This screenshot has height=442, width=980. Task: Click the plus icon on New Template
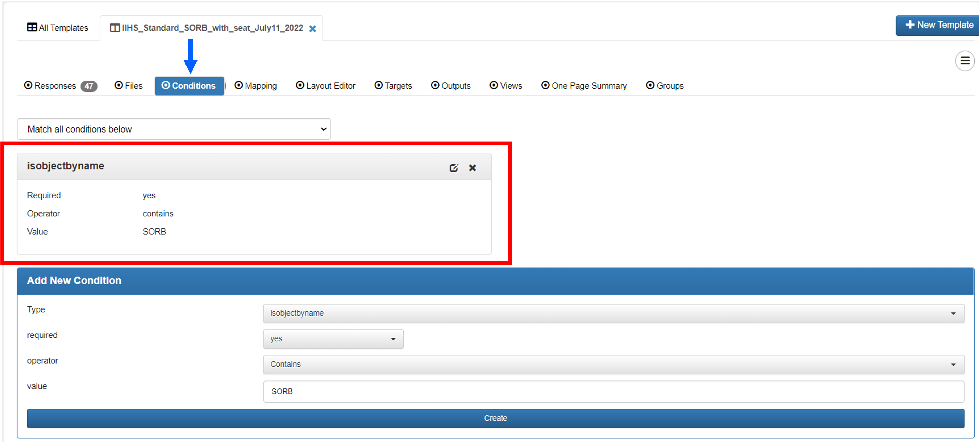pos(910,25)
